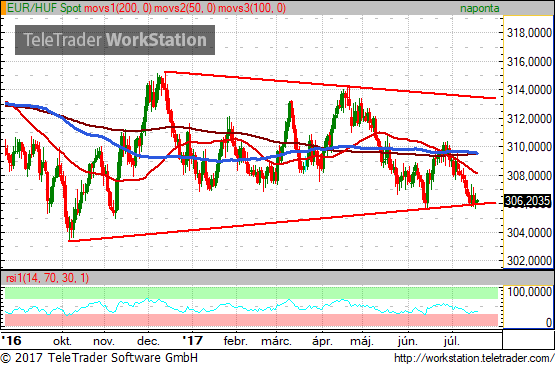Click the pink oversold RSI zone band
The image size is (555, 367).
click(x=251, y=320)
